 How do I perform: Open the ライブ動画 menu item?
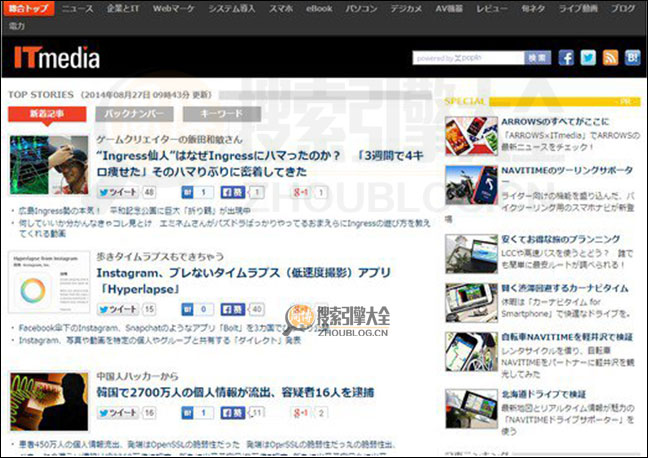pyautogui.click(x=578, y=8)
